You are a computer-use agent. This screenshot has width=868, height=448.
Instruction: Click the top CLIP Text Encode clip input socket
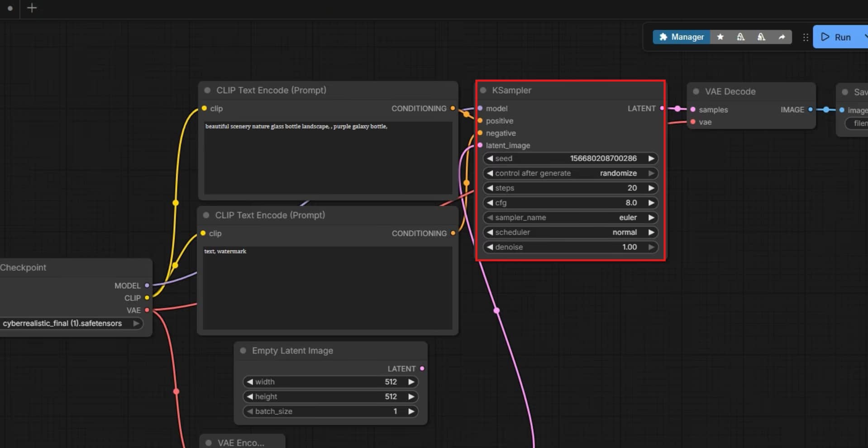(x=204, y=108)
